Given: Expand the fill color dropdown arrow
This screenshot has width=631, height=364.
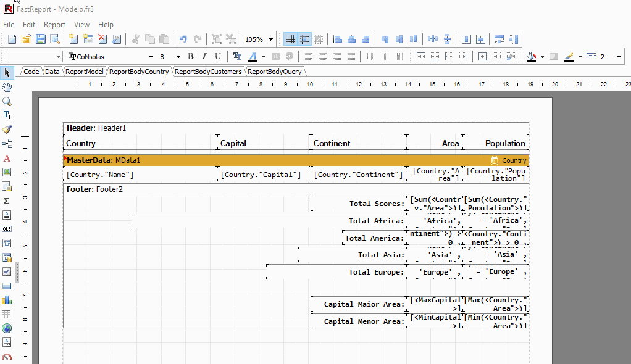Looking at the screenshot, I should click(x=543, y=57).
